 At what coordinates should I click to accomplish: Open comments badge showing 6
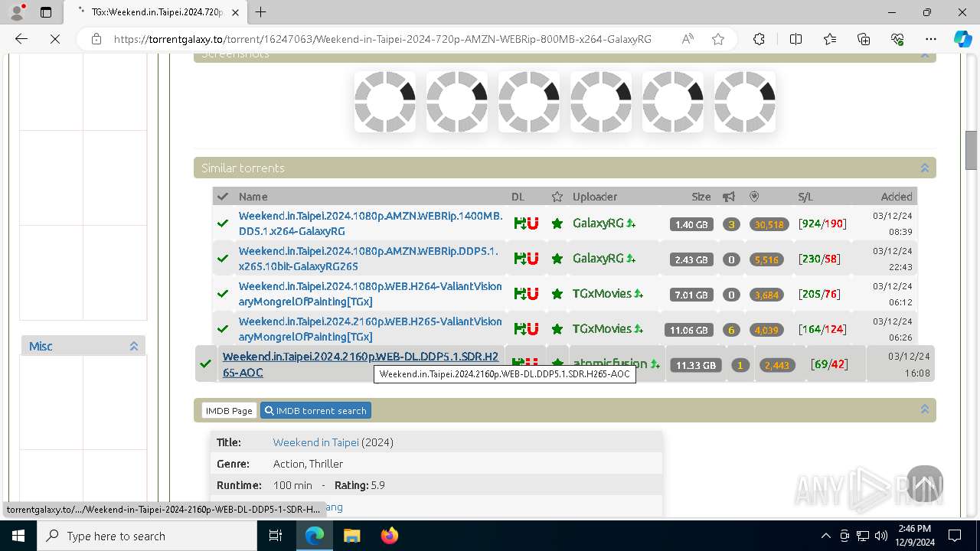731,330
